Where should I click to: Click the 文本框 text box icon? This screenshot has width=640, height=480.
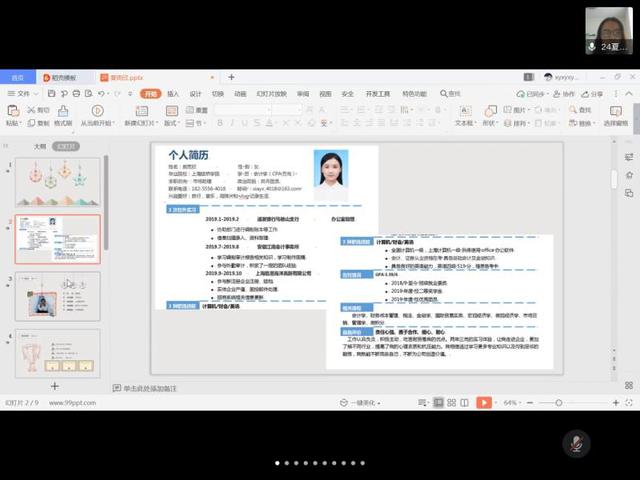(x=464, y=111)
